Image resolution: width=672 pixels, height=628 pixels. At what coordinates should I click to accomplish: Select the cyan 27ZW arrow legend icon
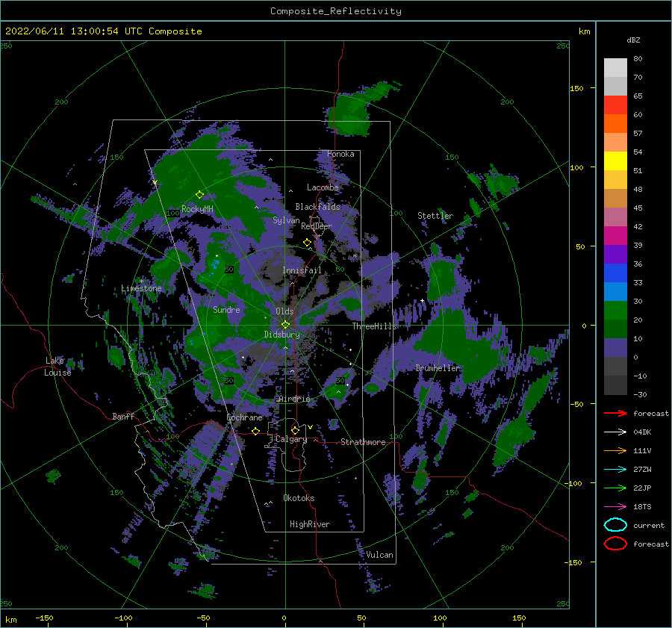click(615, 470)
